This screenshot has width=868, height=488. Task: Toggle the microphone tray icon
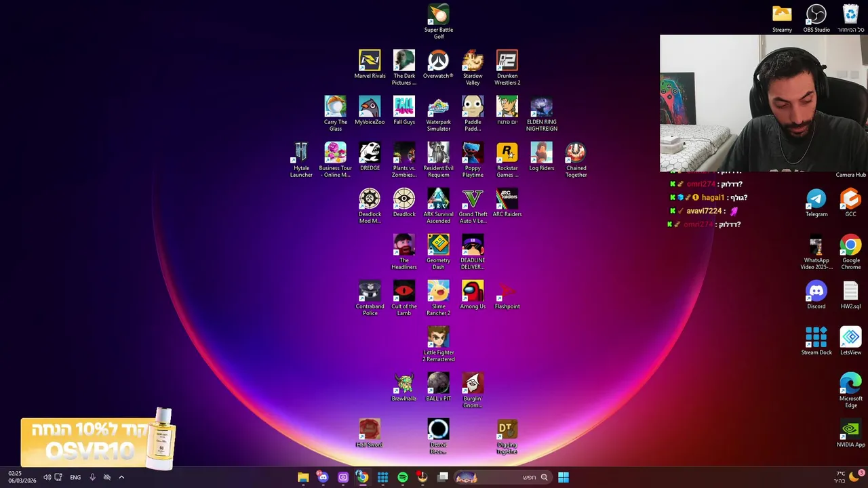point(92,477)
